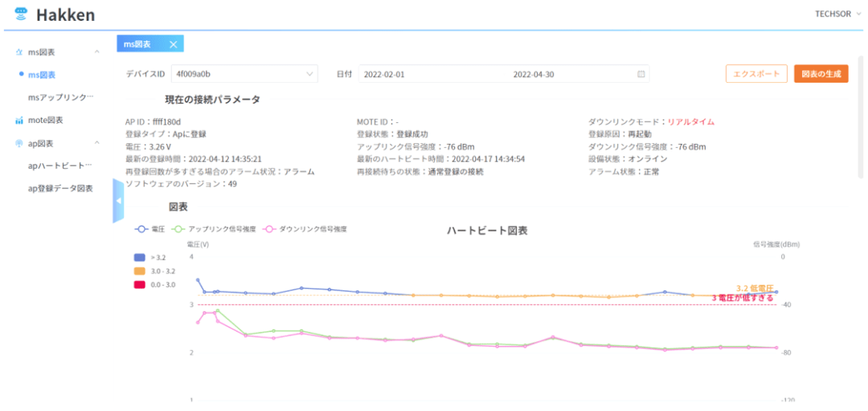Open apハートビート submenu item
The width and height of the screenshot is (868, 411).
(x=59, y=166)
